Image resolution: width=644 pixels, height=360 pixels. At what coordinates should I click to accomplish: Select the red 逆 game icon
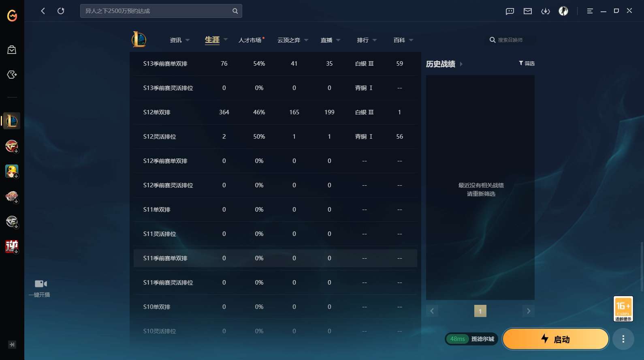(12, 246)
